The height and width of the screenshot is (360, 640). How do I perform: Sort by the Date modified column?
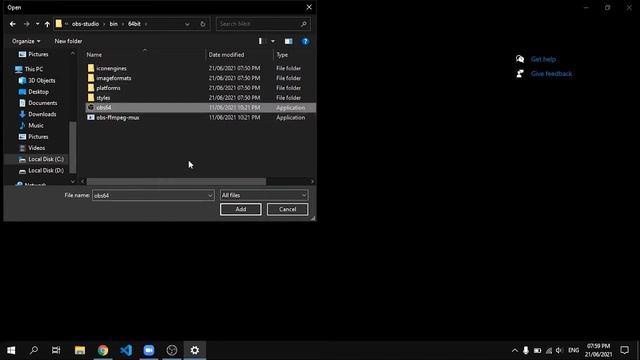(x=227, y=55)
